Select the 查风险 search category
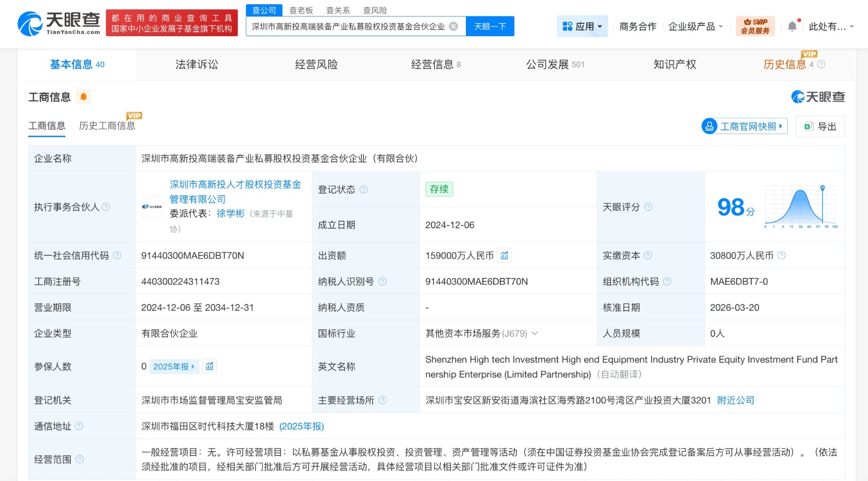 (x=374, y=10)
